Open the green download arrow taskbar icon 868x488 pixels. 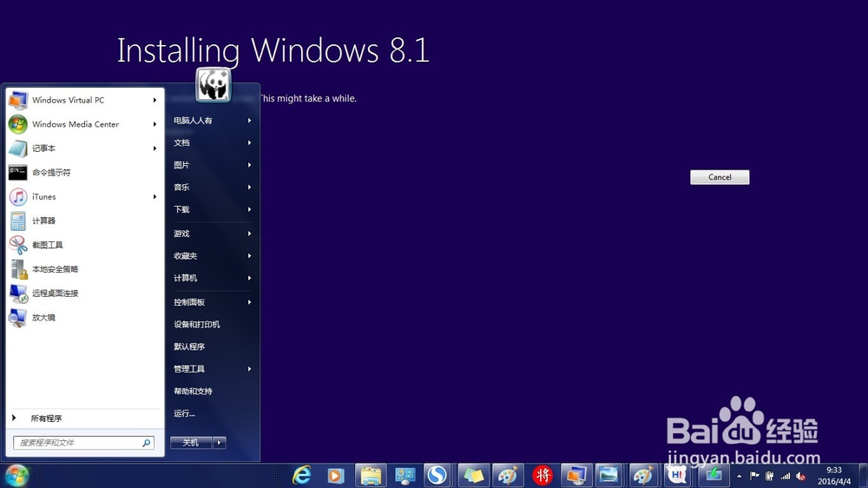[713, 475]
